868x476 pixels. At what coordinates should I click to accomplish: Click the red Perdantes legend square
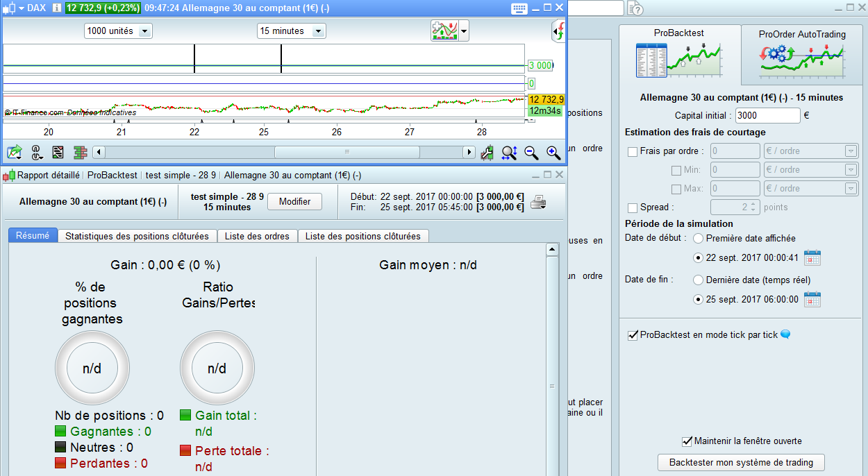[60, 464]
